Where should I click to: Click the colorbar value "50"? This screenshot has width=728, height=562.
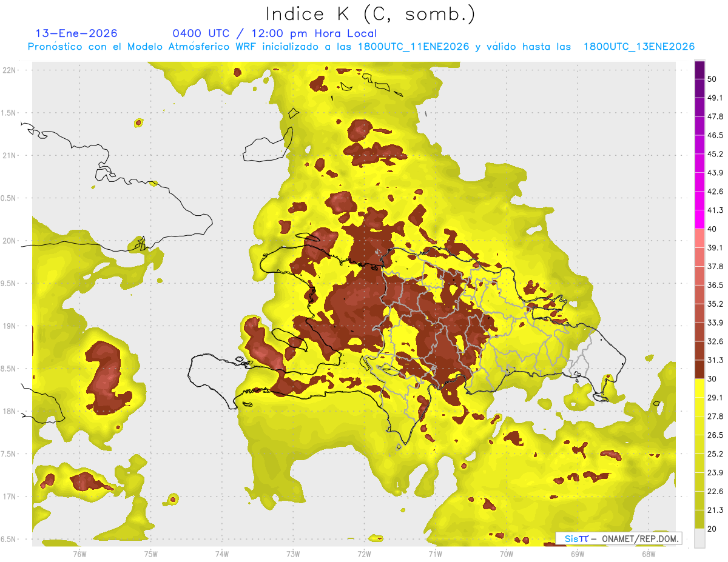point(712,79)
